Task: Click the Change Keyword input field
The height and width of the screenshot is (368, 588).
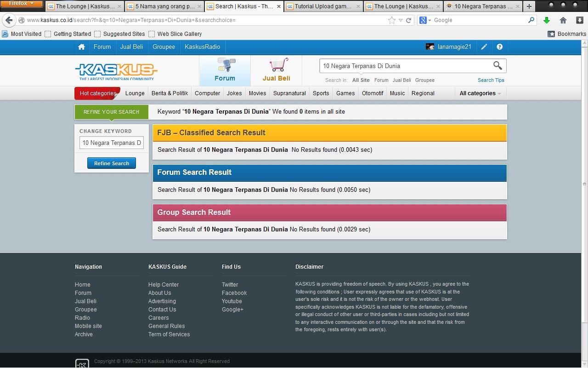Action: click(x=112, y=143)
